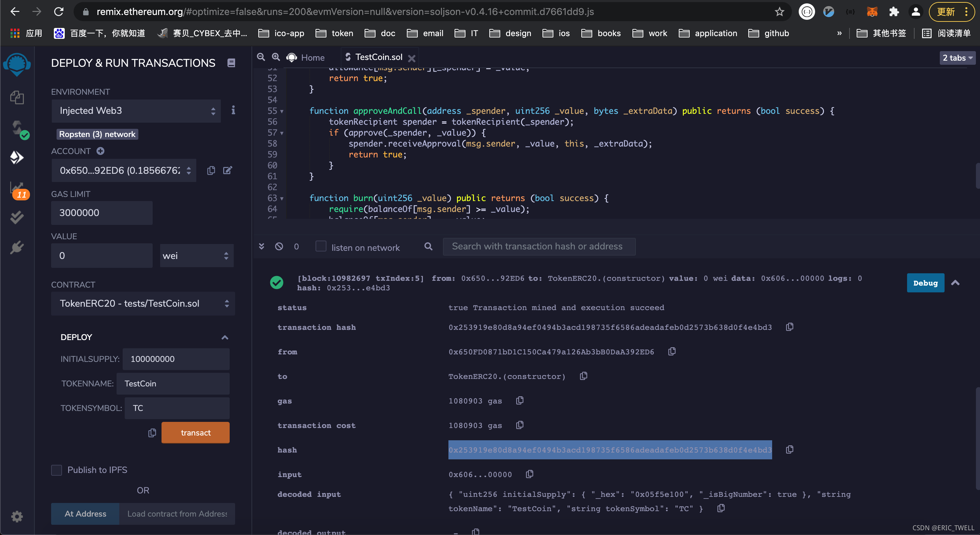Open the Remix settings gear icon
The width and height of the screenshot is (980, 535).
pyautogui.click(x=17, y=516)
